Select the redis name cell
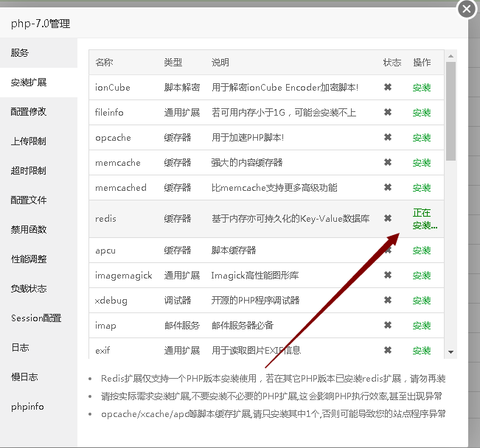 point(105,219)
